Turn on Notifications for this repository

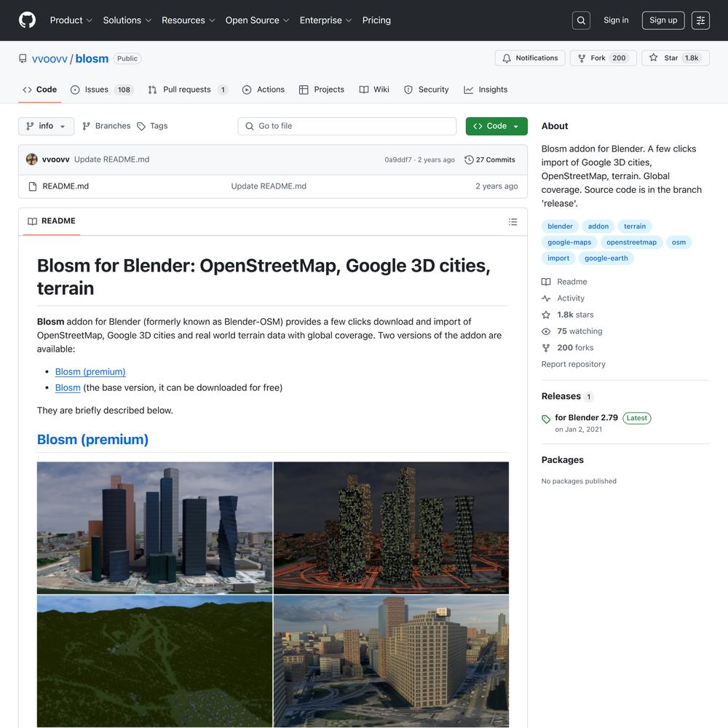click(529, 58)
